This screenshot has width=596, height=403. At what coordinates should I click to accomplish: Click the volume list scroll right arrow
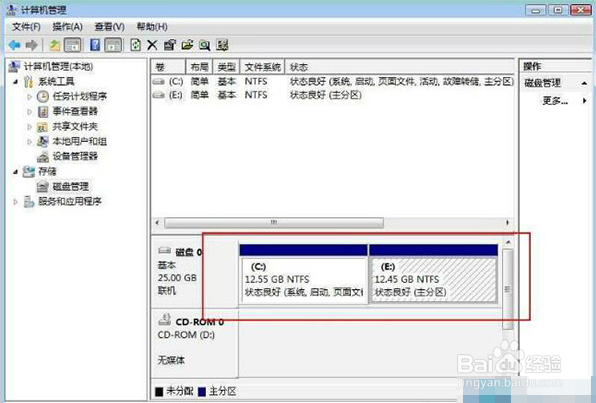click(507, 222)
